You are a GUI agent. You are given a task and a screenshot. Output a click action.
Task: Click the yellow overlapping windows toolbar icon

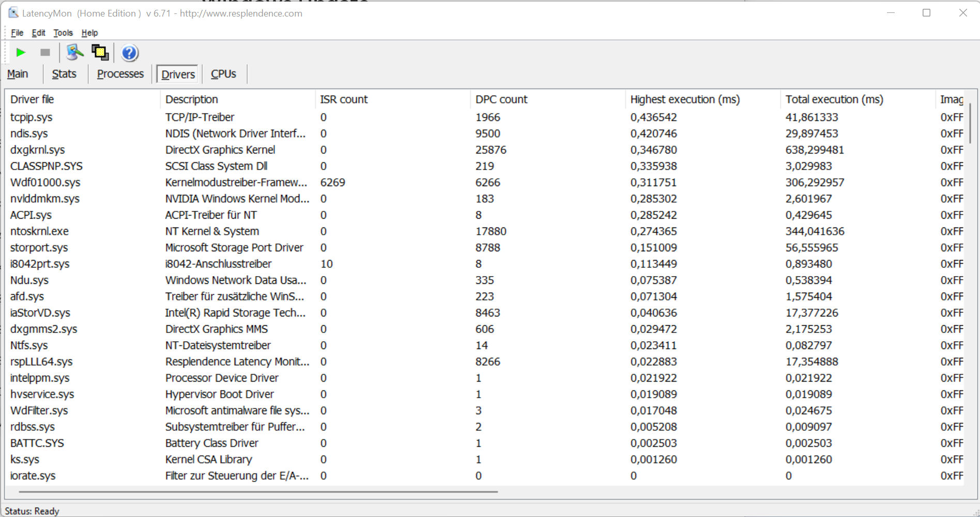point(100,52)
